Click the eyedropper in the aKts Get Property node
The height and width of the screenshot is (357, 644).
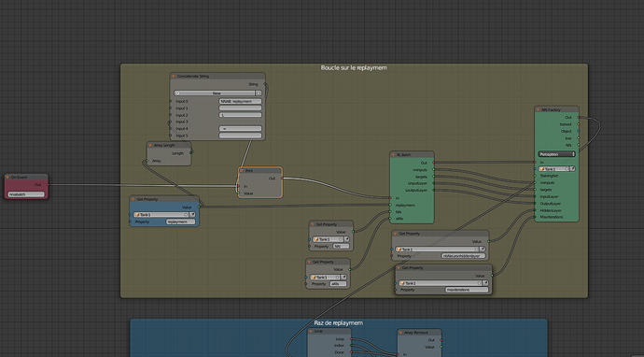343,278
